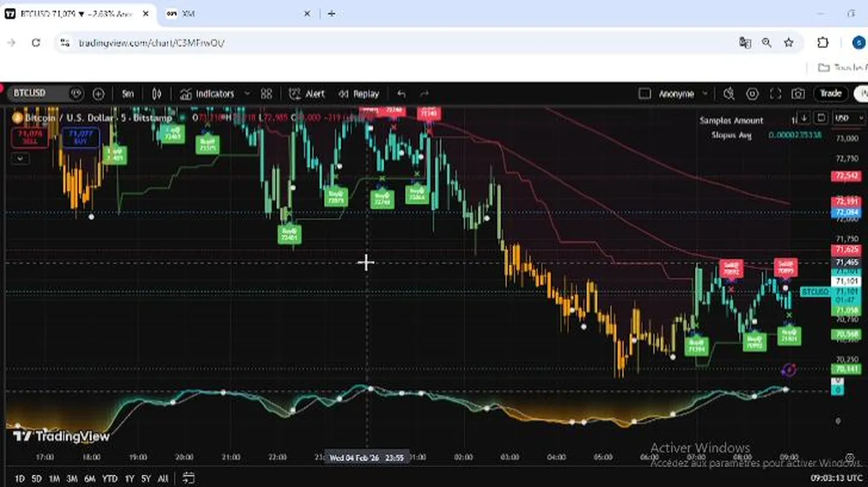The width and height of the screenshot is (868, 487).
Task: Click the compare/add symbol plus icon
Action: tap(99, 94)
